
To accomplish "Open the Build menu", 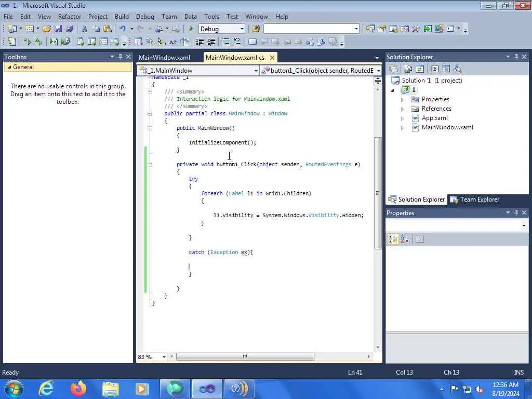I will (x=122, y=16).
